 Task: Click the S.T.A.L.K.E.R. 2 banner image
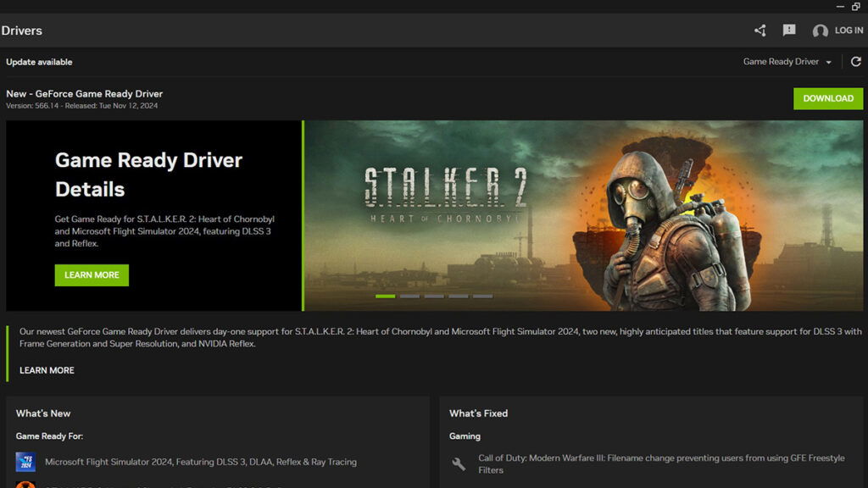[583, 215]
